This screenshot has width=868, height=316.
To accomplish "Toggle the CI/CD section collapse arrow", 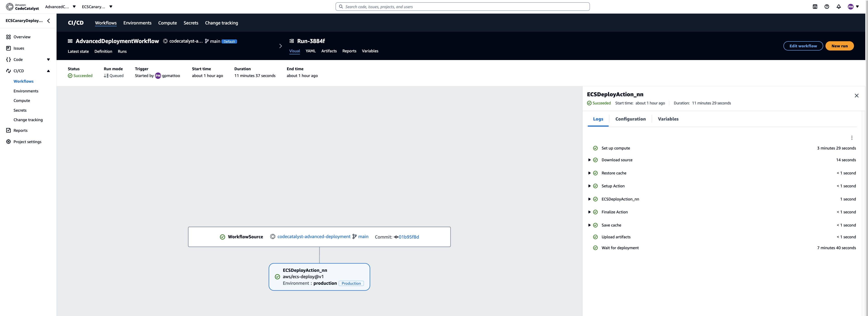I will point(48,71).
